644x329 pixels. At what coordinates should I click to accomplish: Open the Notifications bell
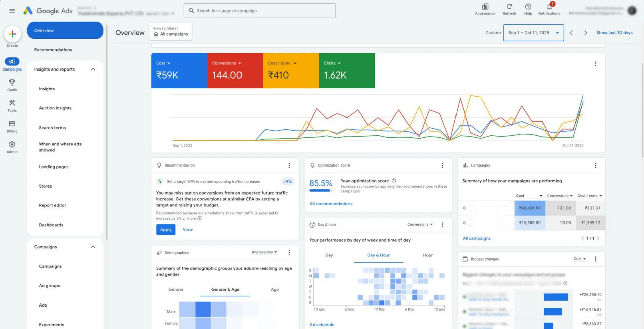pyautogui.click(x=549, y=7)
